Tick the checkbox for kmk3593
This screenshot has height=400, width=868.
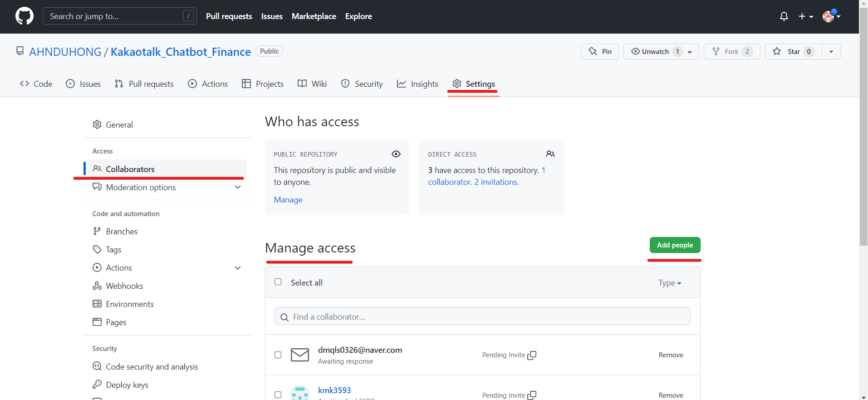[x=278, y=395]
